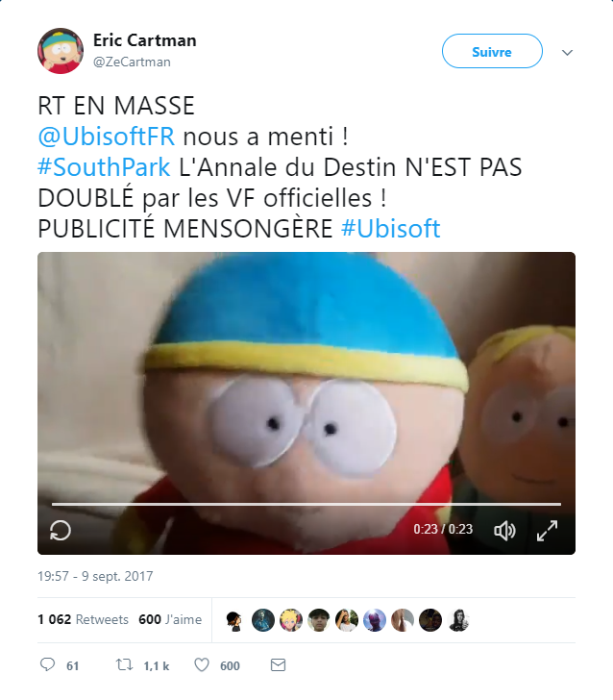
Task: Seek on the video progress bar
Action: [306, 504]
